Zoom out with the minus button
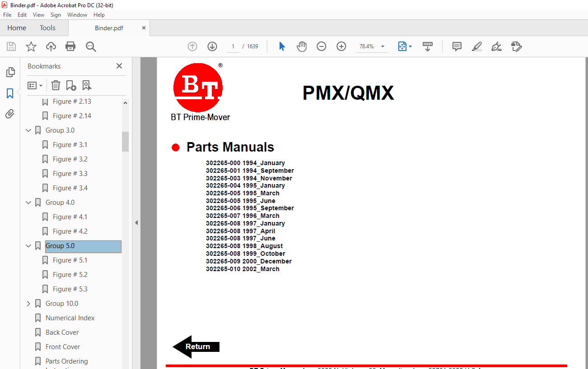The width and height of the screenshot is (588, 369). click(322, 46)
